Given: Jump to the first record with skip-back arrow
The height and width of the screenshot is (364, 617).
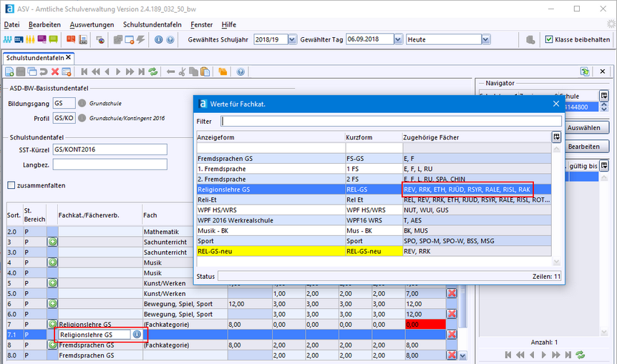Looking at the screenshot, I should coord(84,72).
